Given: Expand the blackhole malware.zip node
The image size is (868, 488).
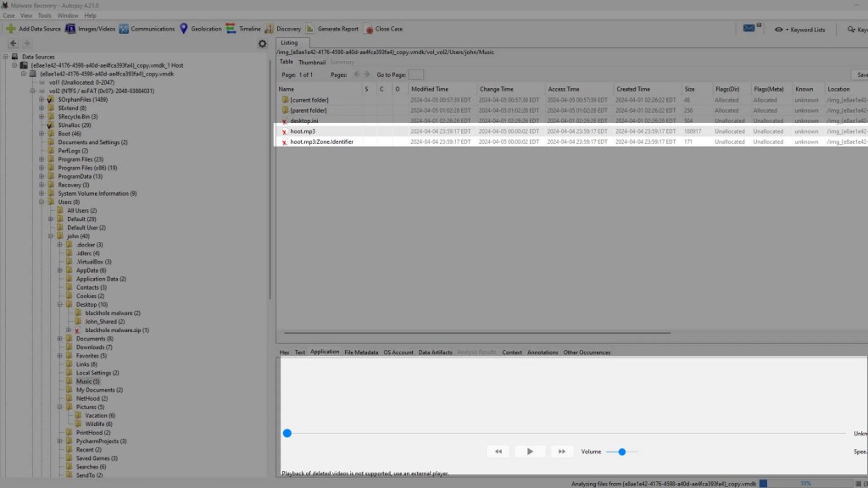Looking at the screenshot, I should click(x=68, y=330).
